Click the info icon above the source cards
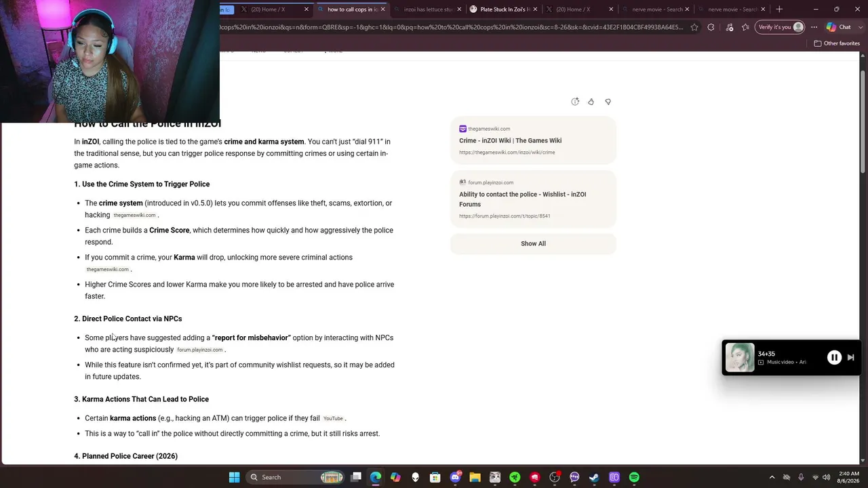The height and width of the screenshot is (488, 868). pyautogui.click(x=575, y=102)
